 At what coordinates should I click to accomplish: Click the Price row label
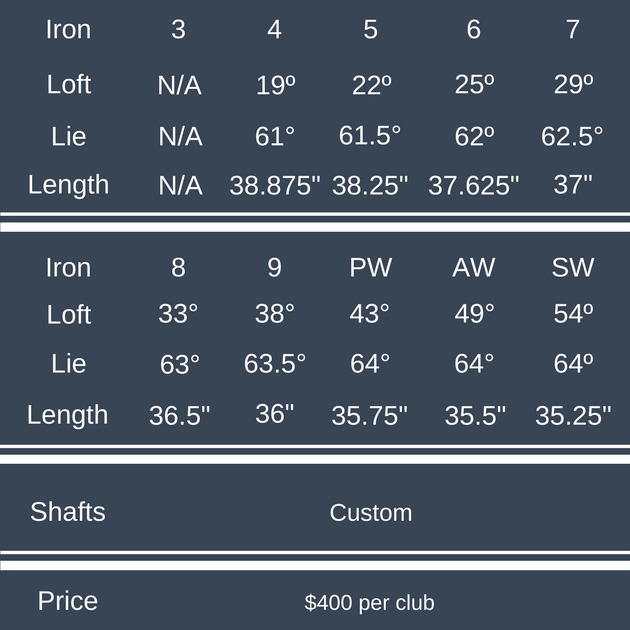point(68,601)
